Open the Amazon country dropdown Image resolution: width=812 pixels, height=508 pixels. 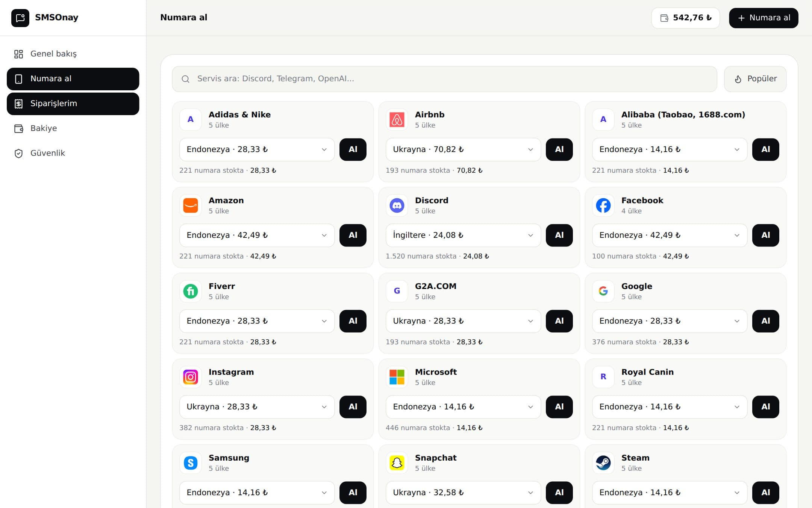pos(257,235)
